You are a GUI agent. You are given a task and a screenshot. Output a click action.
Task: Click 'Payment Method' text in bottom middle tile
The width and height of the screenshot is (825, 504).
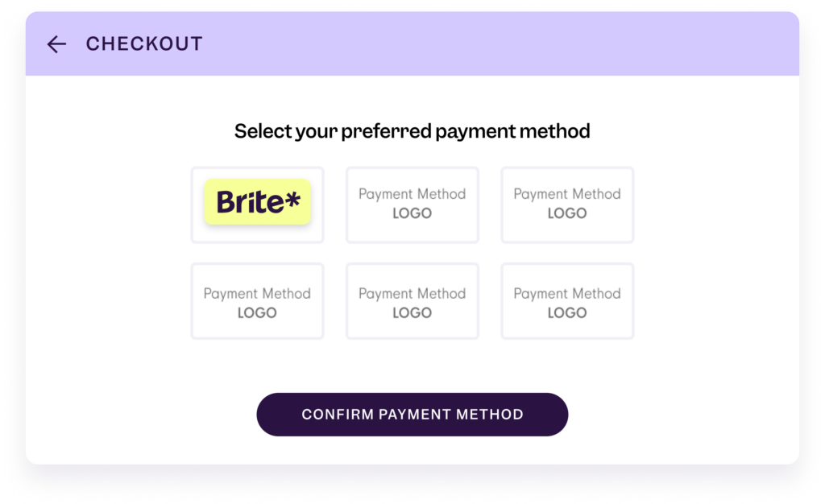412,294
